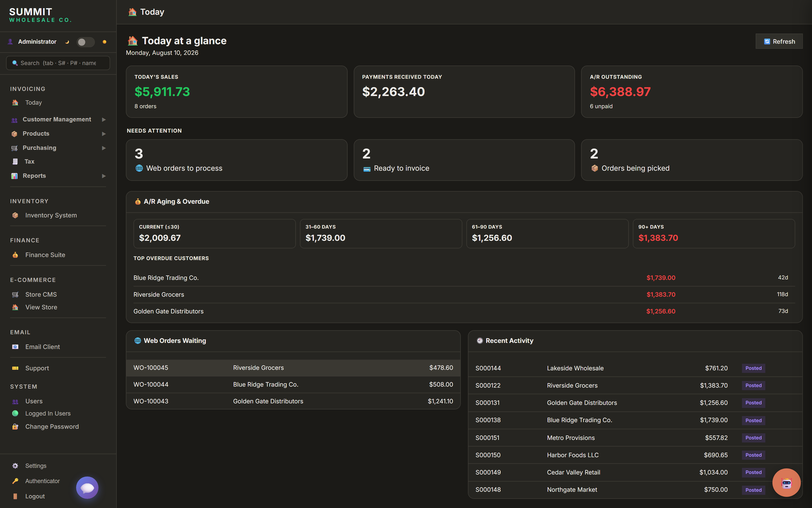The width and height of the screenshot is (812, 508).
Task: Expand the Purchasing submenu arrow
Action: (104, 148)
